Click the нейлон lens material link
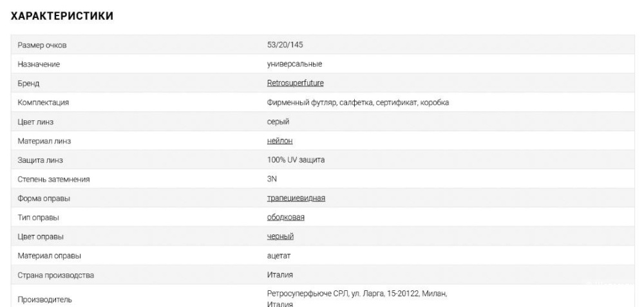Image resolution: width=644 pixels, height=307 pixels. 279,140
